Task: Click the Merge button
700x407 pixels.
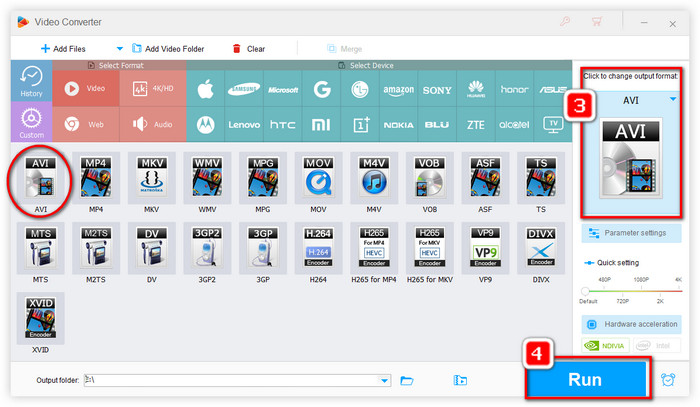Action: tap(344, 49)
